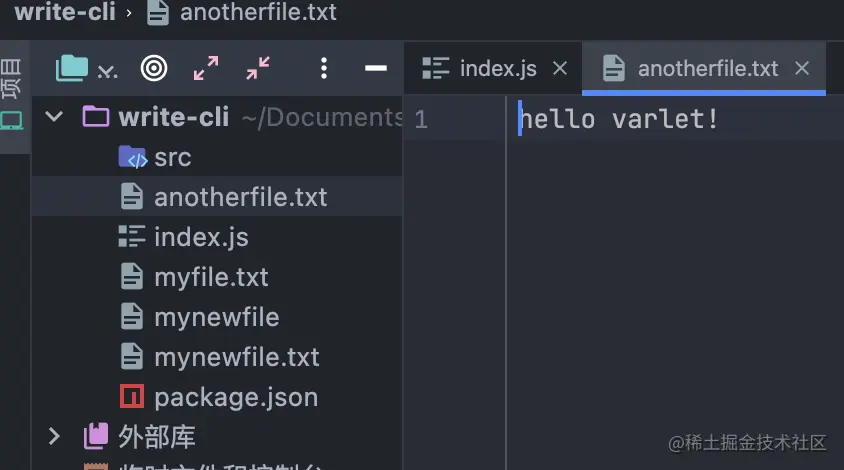844x470 pixels.
Task: Switch to the index.js editor tab
Action: (x=480, y=69)
